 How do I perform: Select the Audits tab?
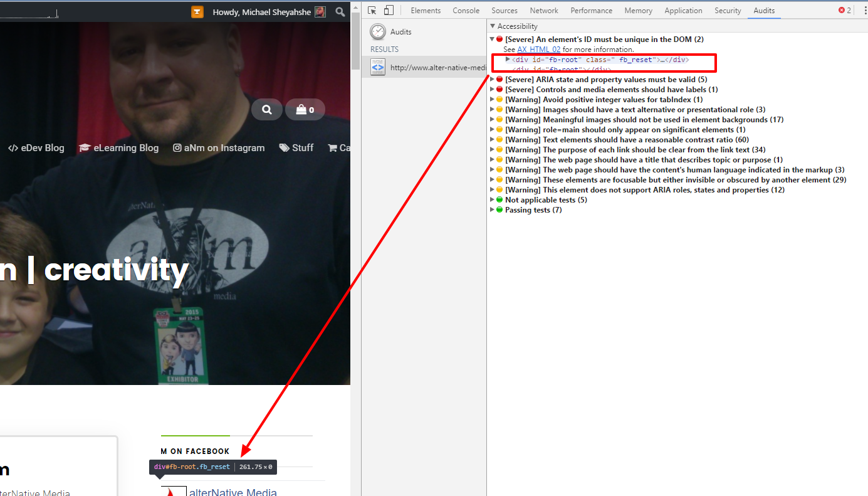764,11
